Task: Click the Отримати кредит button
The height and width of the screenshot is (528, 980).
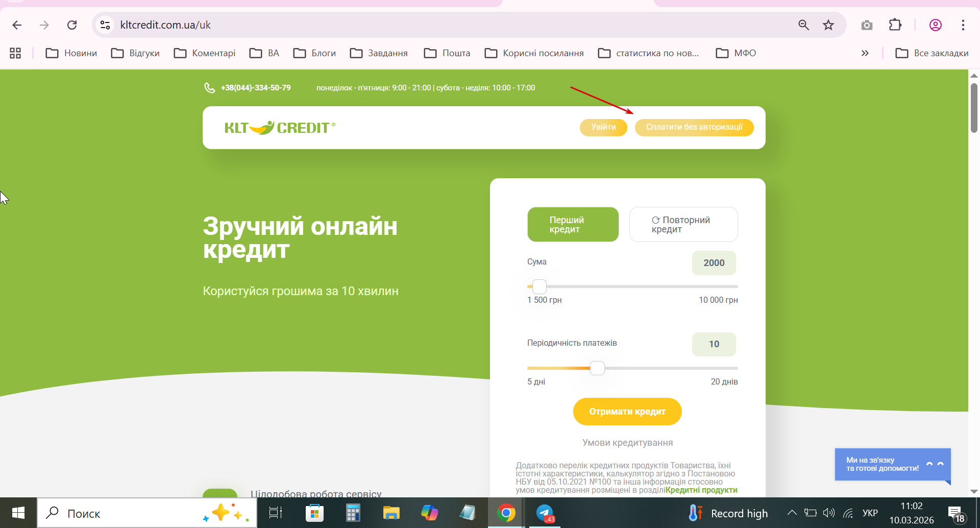Action: [x=627, y=412]
